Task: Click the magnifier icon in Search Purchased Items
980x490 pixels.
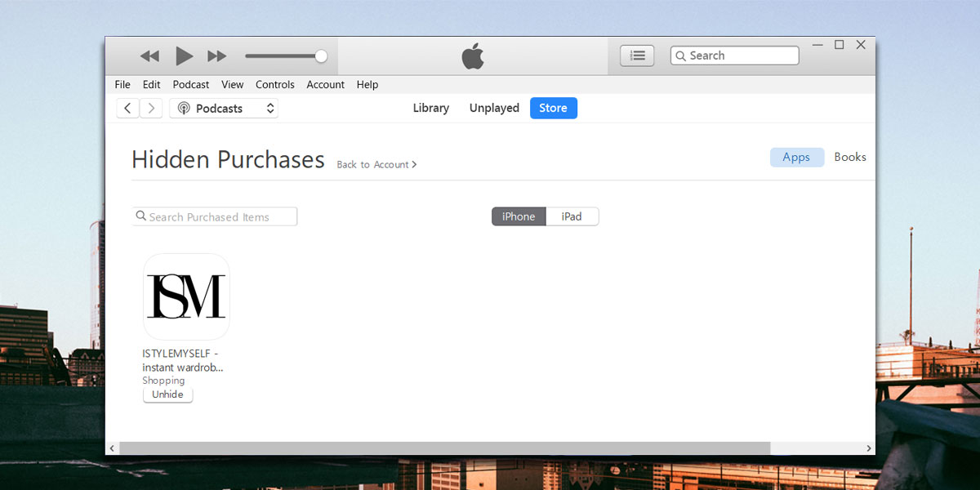Action: pos(141,216)
